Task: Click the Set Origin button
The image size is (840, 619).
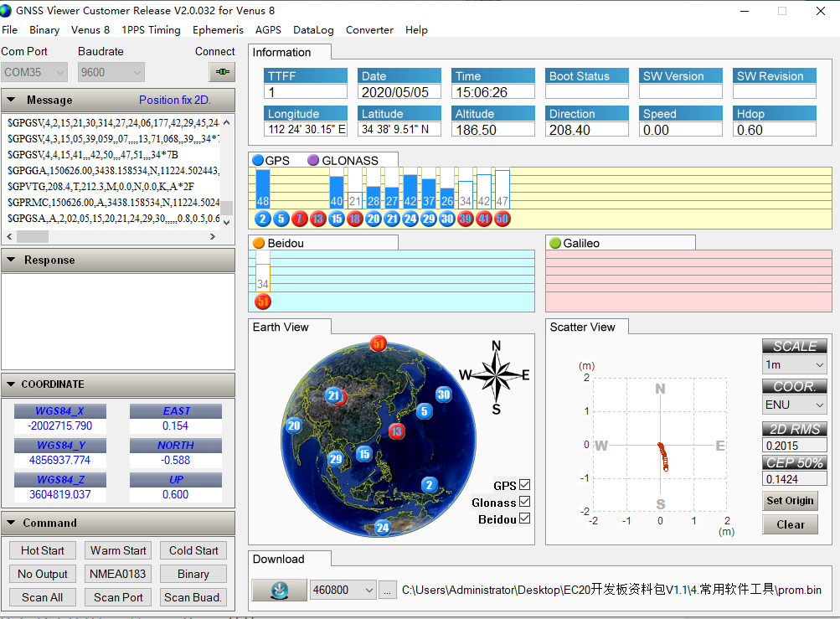Action: 790,501
